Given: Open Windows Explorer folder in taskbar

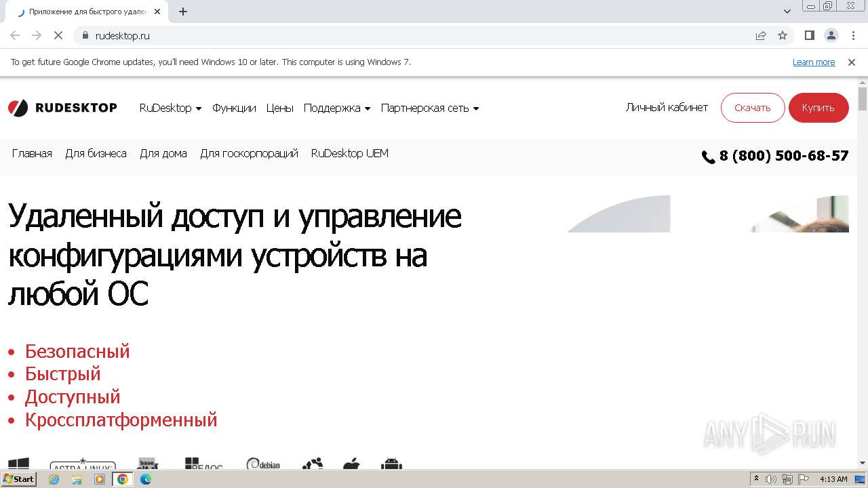Looking at the screenshot, I should [77, 479].
